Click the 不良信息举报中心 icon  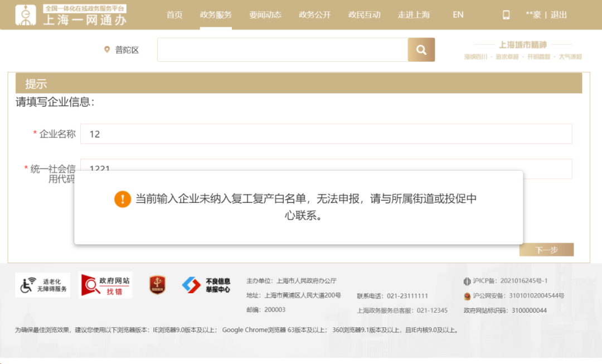[x=206, y=285]
